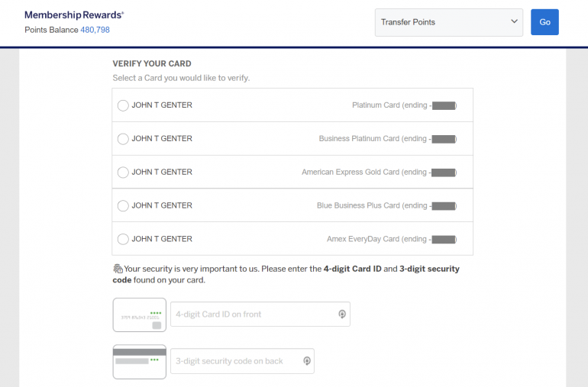
Task: Select the Blue Business Plus Card radio
Action: pyautogui.click(x=123, y=206)
